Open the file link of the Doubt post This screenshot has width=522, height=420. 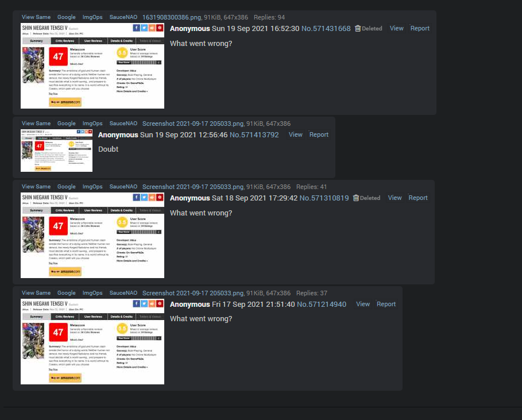(193, 124)
